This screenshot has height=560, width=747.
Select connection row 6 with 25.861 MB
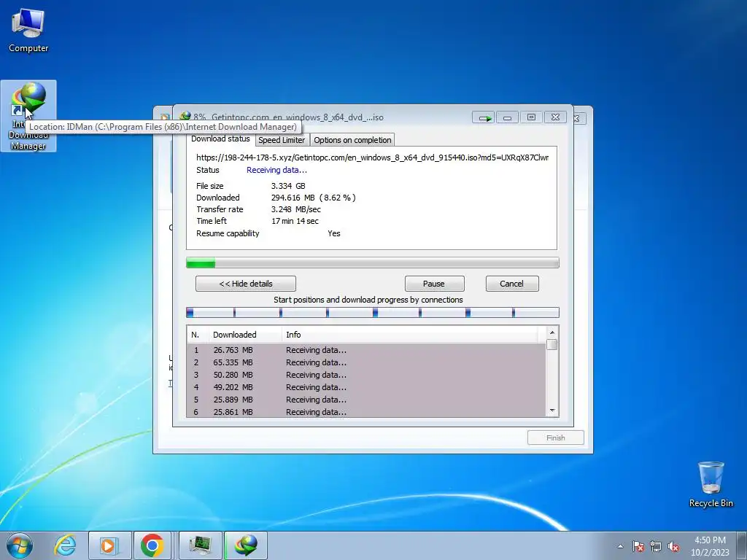point(366,412)
